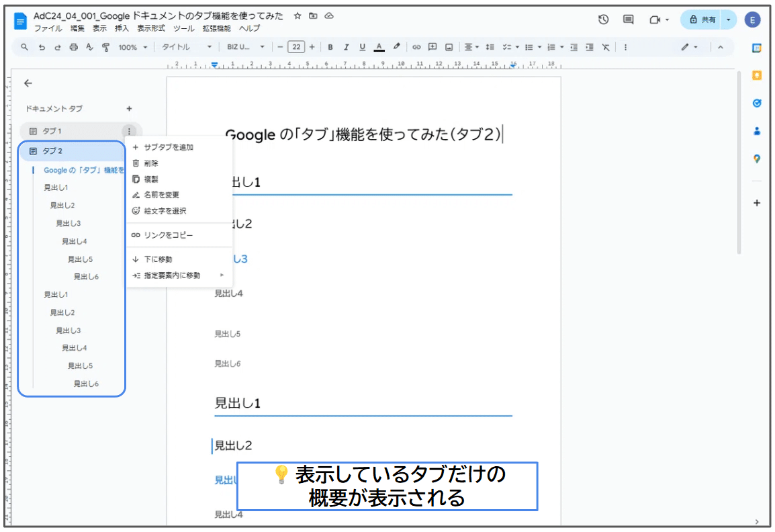Open Google Keep in the side panel

(757, 76)
